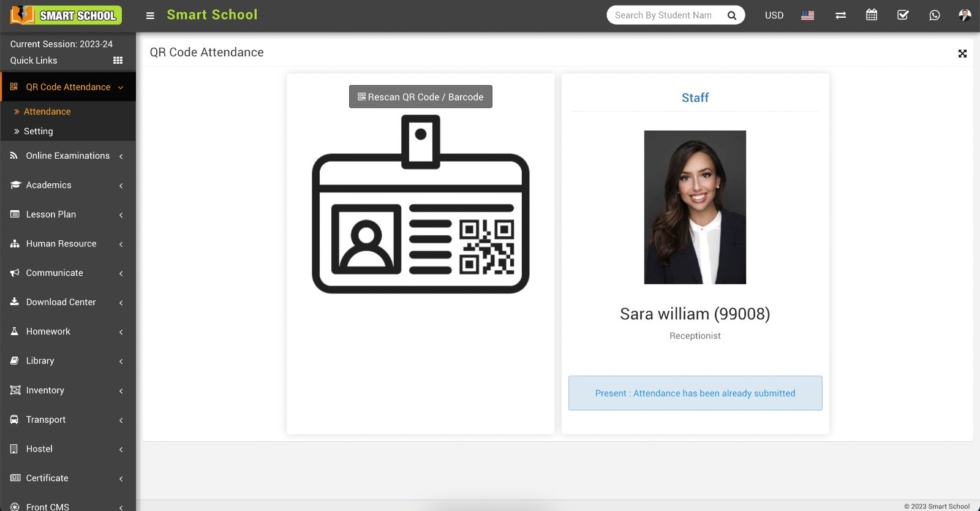980x511 pixels.
Task: Open the switch session arrows icon
Action: tap(840, 15)
